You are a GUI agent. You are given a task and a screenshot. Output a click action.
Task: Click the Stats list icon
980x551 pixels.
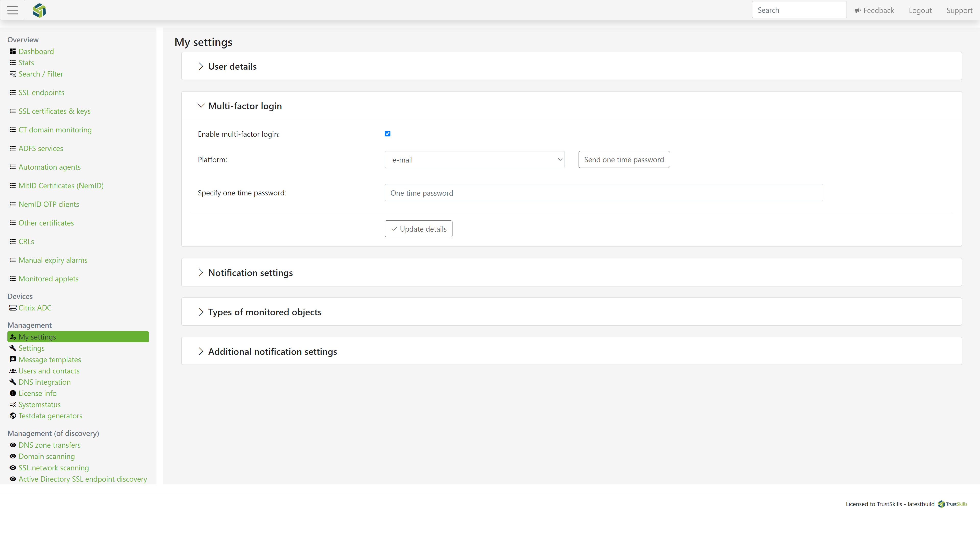pos(13,63)
